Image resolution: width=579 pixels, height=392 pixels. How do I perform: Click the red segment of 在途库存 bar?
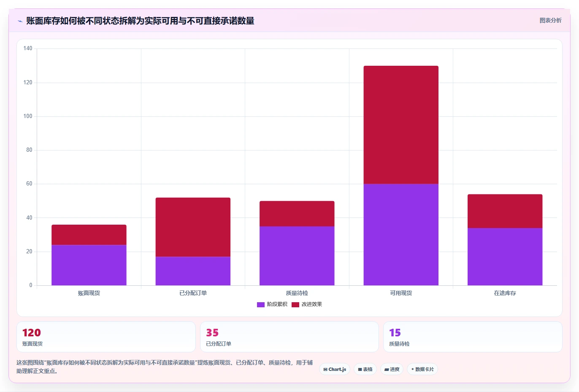[505, 211]
